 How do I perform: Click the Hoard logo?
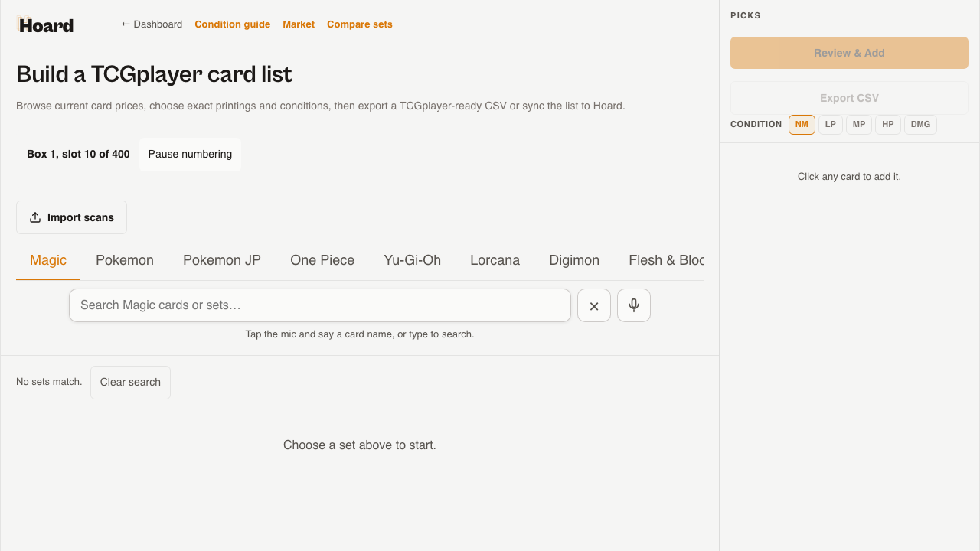[x=45, y=24]
